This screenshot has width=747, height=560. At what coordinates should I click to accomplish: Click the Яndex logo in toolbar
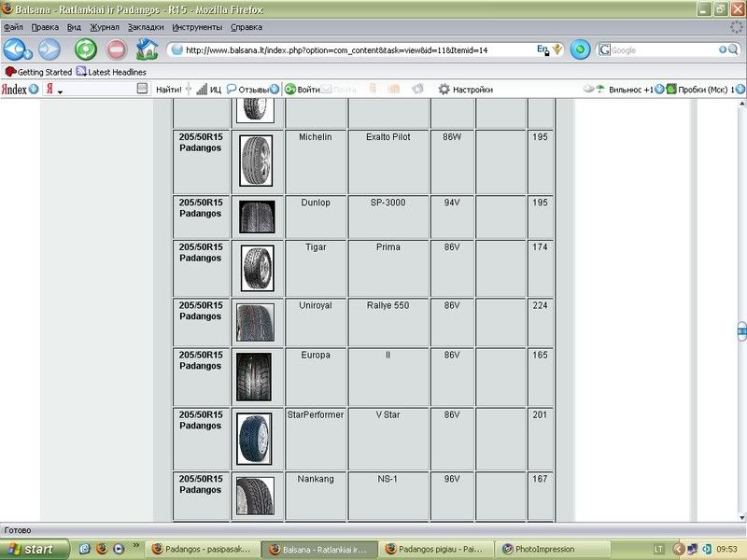(x=14, y=90)
